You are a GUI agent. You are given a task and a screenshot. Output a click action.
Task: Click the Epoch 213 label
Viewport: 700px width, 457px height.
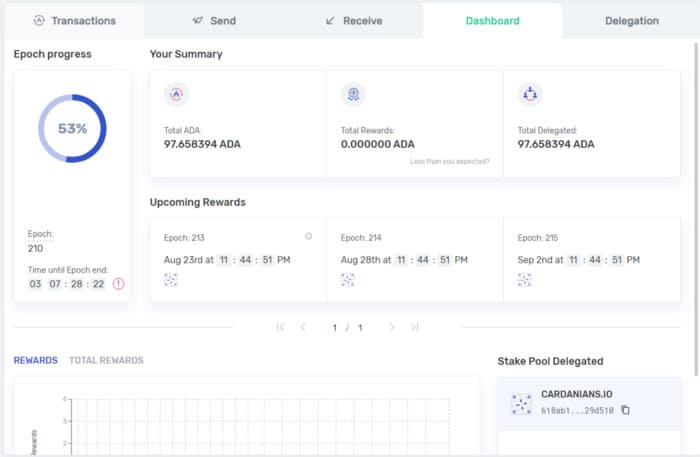tap(184, 238)
